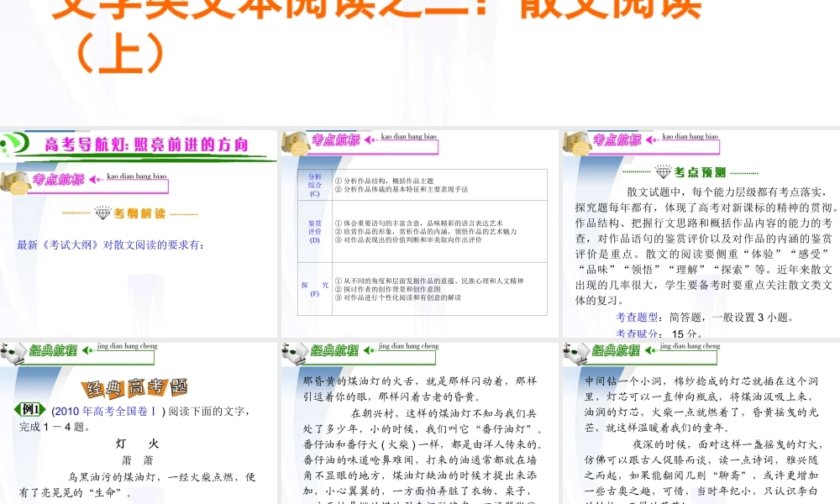Screen dimensions: 840x504
Task: Click the 探究(F) table cell
Action: pyautogui.click(x=315, y=289)
